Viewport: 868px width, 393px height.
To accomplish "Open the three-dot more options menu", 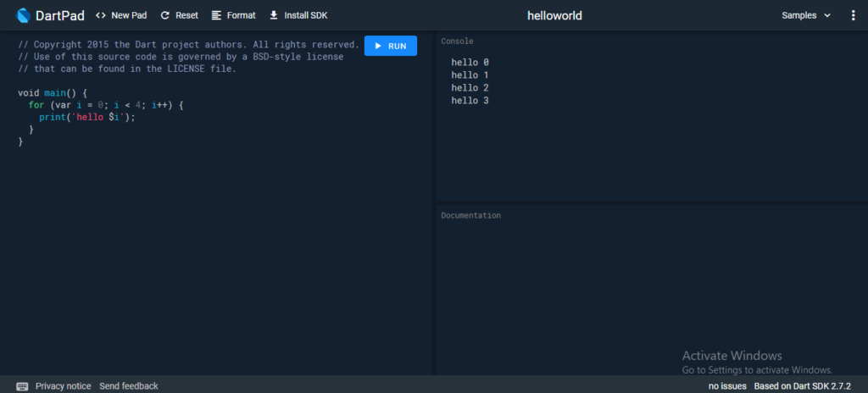I will (x=853, y=15).
